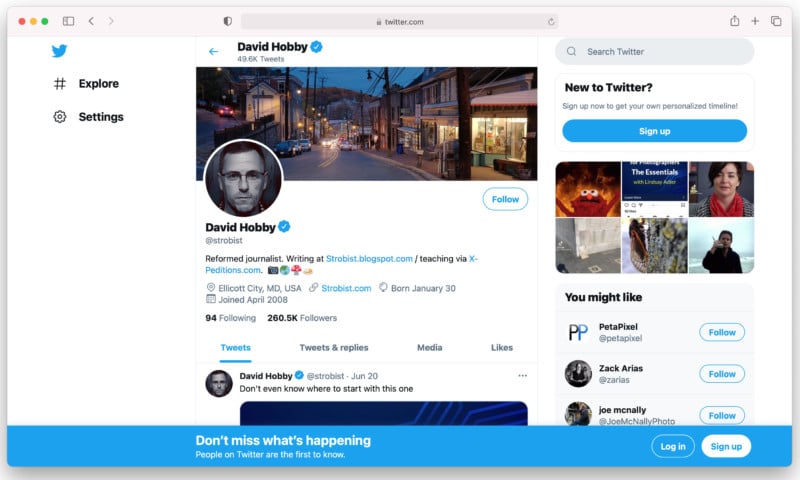Click the Twitter bird logo

[60, 51]
